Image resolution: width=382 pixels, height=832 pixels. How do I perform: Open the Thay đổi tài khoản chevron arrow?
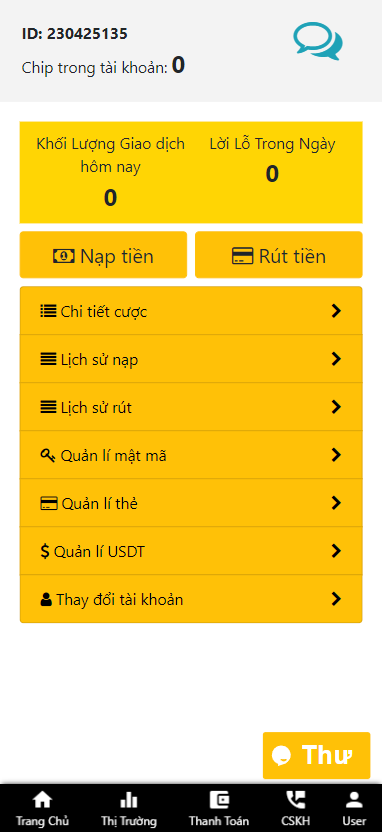point(335,599)
